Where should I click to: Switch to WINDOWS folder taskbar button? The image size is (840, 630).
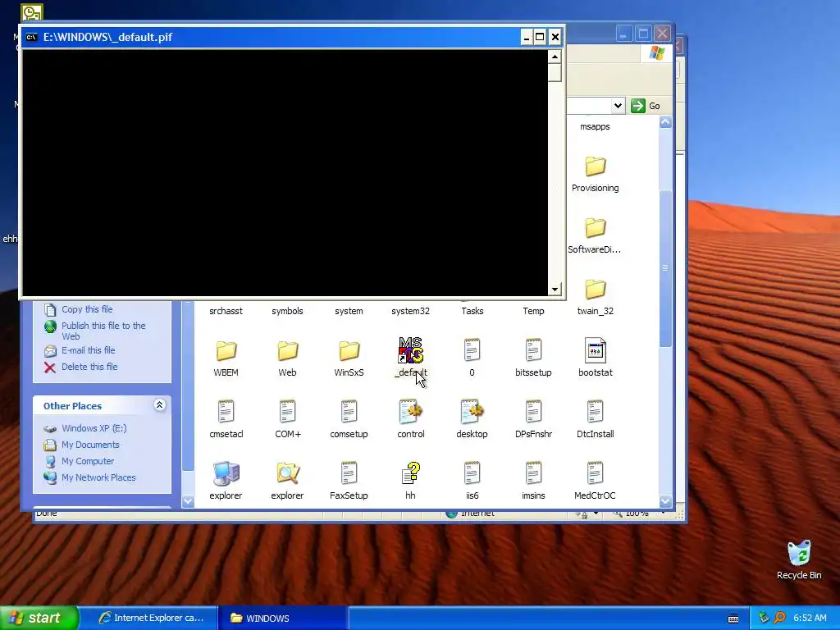(283, 618)
